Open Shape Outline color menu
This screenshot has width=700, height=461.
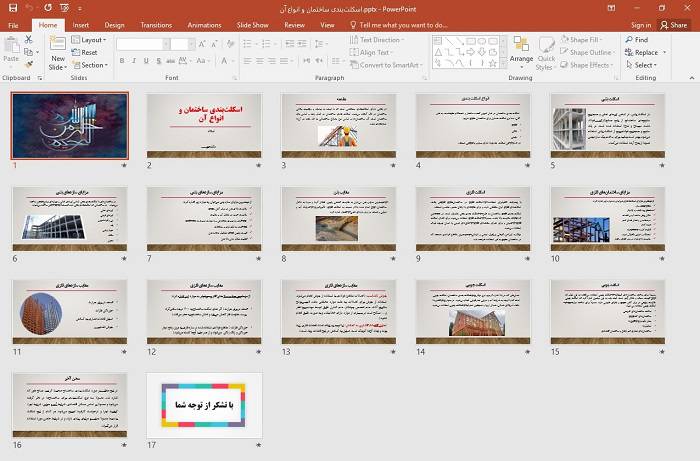pos(587,52)
